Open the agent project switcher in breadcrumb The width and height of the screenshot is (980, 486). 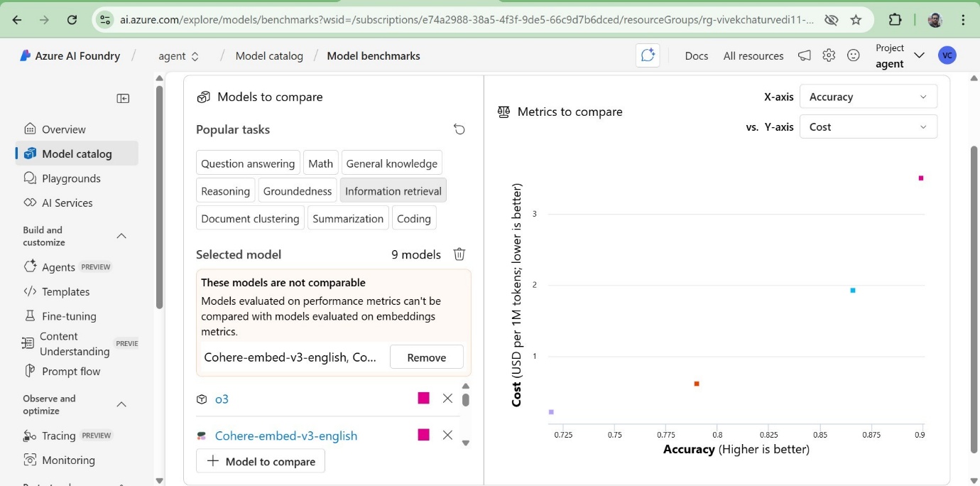[178, 55]
